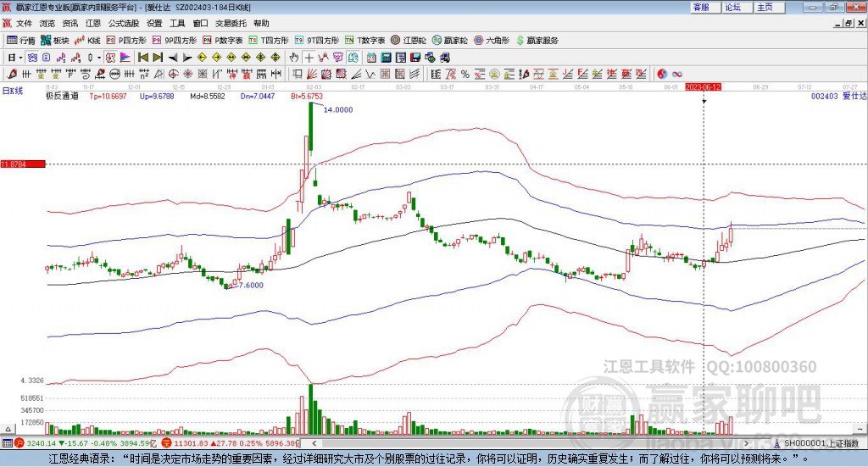Open 赢家服务 with the dollar icon
The height and width of the screenshot is (467, 868).
537,41
